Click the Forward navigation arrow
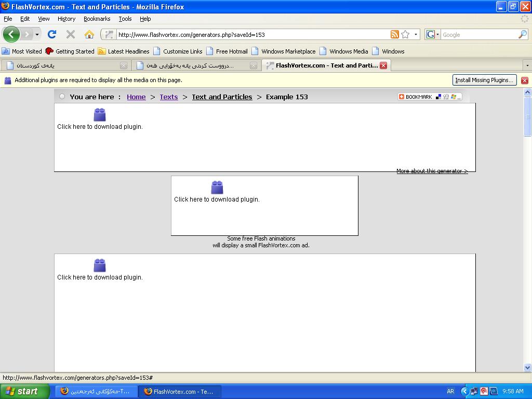Screen dimensions: 532x399 coord(27,34)
